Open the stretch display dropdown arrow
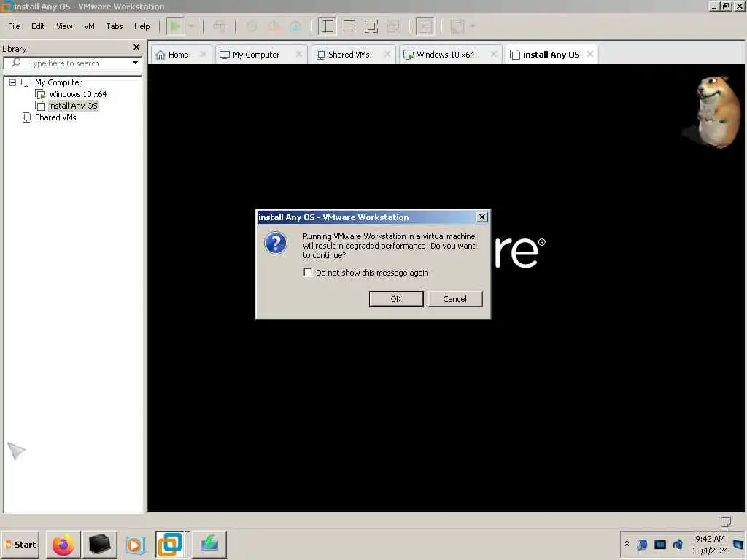The width and height of the screenshot is (747, 560). pos(473,26)
